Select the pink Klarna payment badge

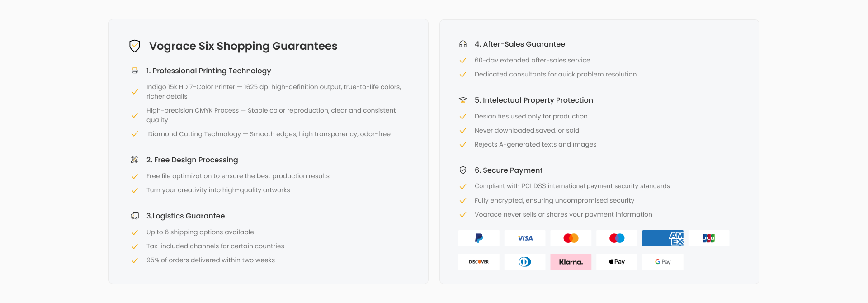(571, 262)
